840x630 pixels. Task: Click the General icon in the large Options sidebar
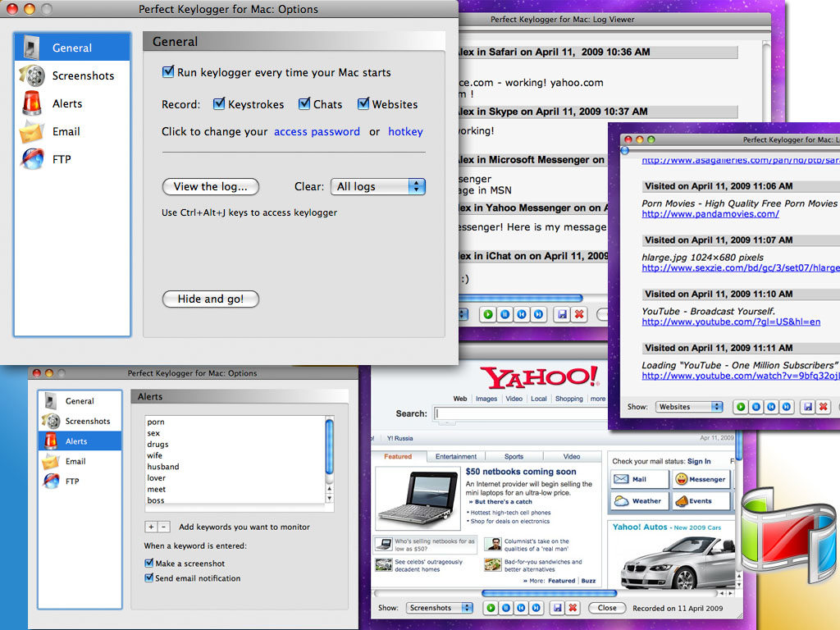coord(32,47)
